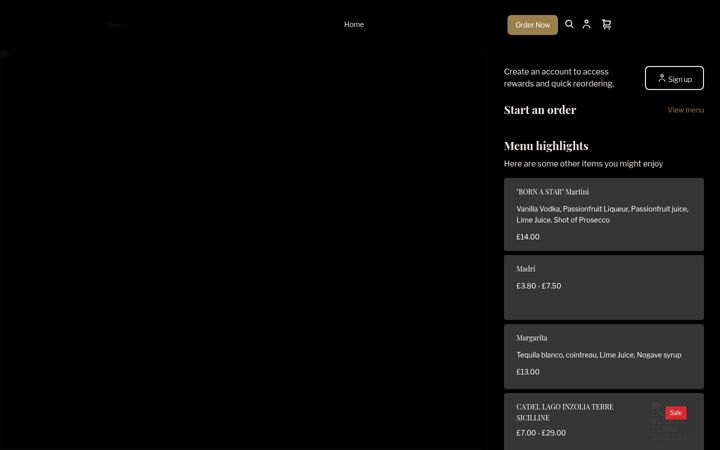Click the red Sale badge

pyautogui.click(x=676, y=412)
